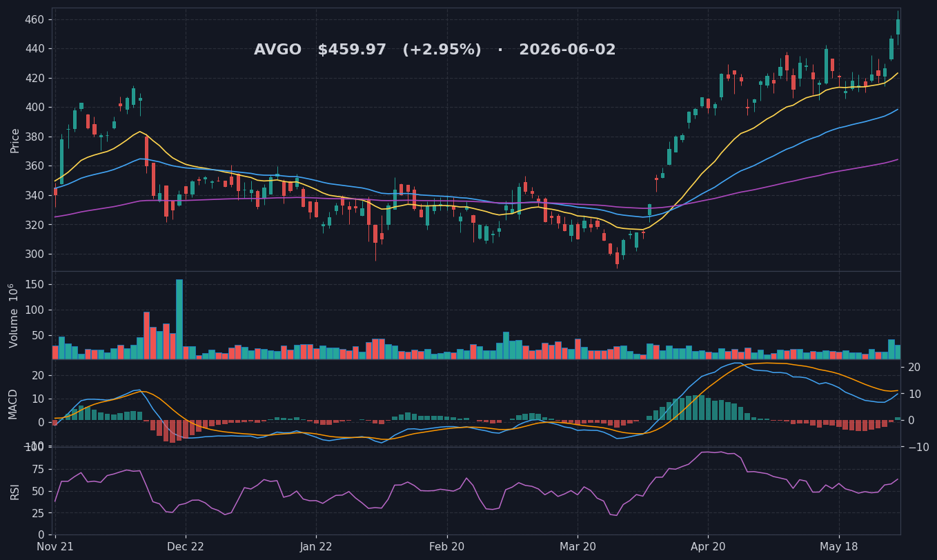Click the RSI axis label

click(14, 491)
